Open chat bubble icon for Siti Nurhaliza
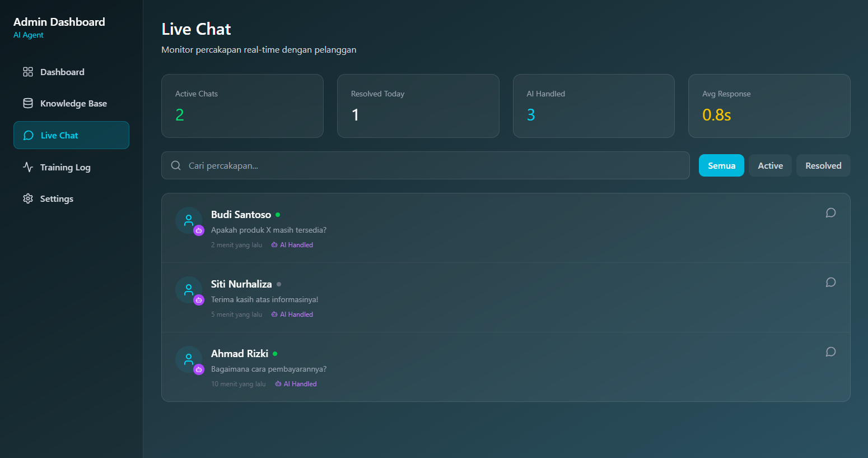This screenshot has height=458, width=868. pyautogui.click(x=830, y=283)
